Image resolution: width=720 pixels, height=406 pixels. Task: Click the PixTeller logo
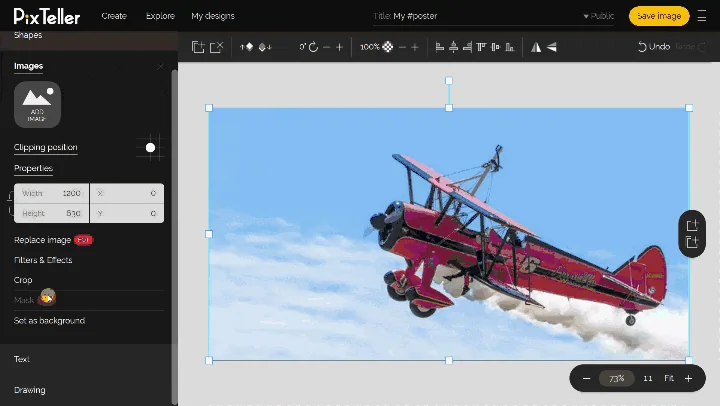[47, 17]
